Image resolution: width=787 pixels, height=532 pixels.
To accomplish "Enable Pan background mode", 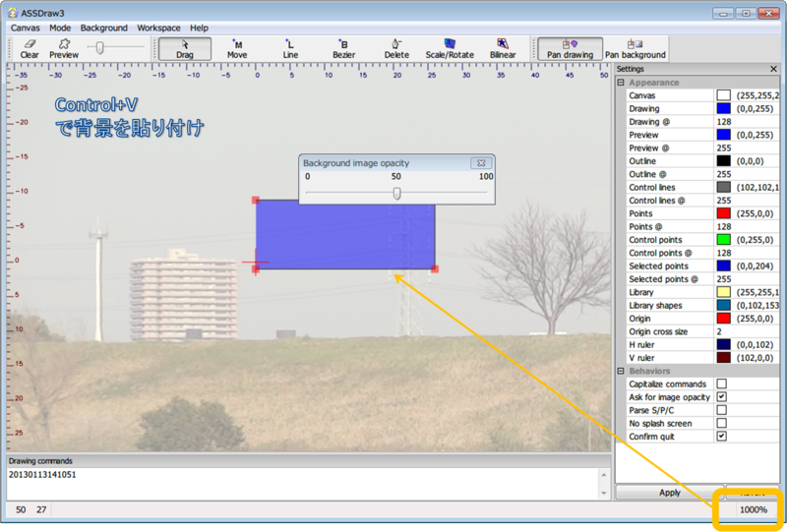I will [636, 49].
